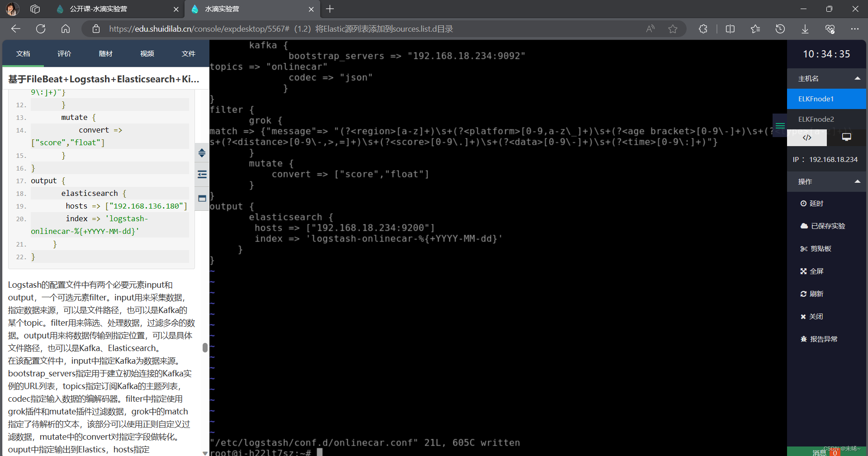Select the 随材 tab
The width and height of the screenshot is (868, 456).
[106, 53]
